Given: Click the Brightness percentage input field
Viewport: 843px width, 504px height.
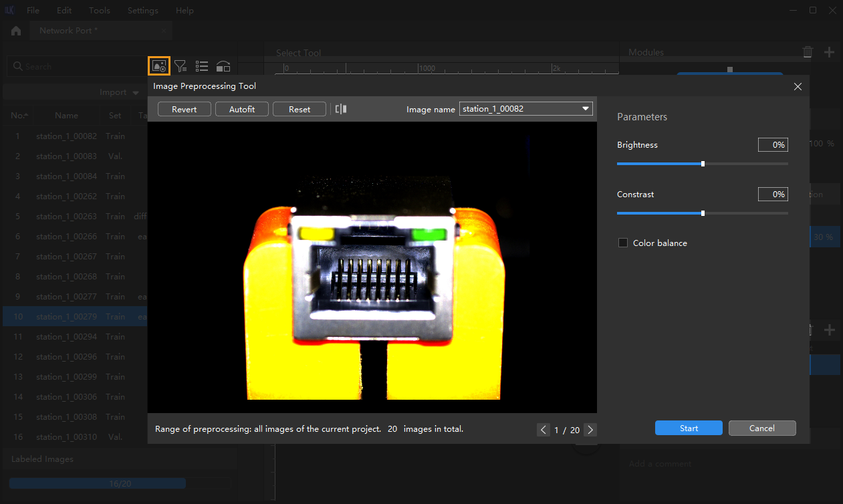Looking at the screenshot, I should [x=773, y=145].
